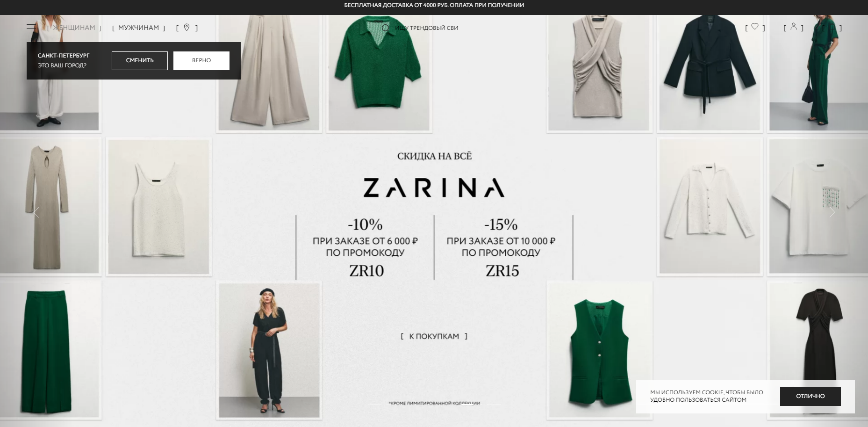Viewport: 868px width, 427px height.
Task: Open the wishlist heart icon
Action: 755,27
